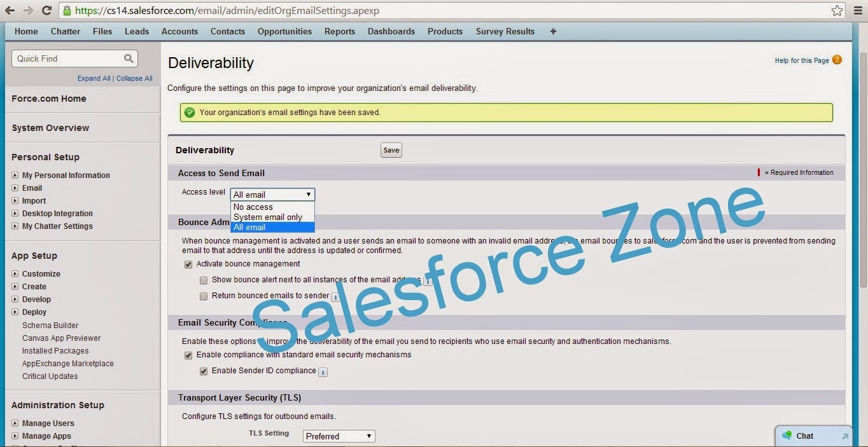Open Installed Packages link

tap(55, 351)
